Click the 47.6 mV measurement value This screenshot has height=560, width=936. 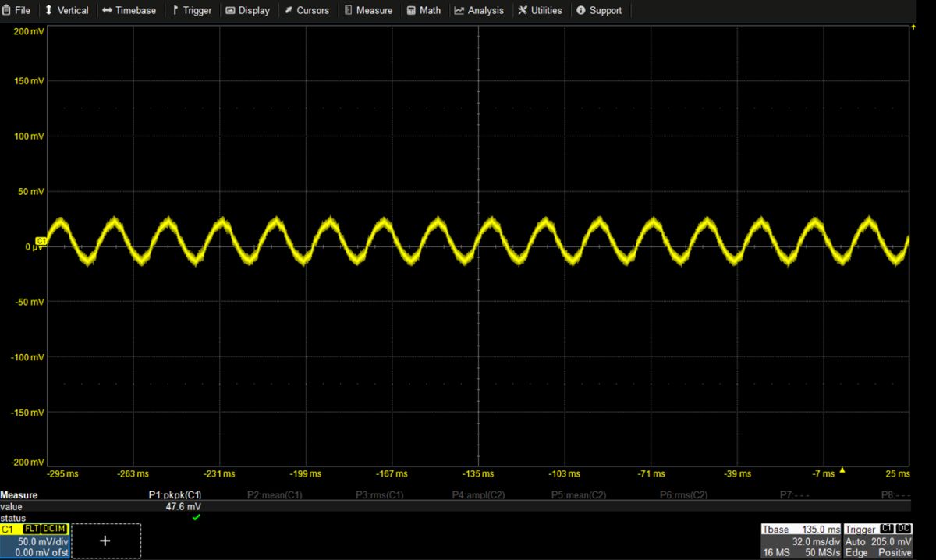point(183,506)
